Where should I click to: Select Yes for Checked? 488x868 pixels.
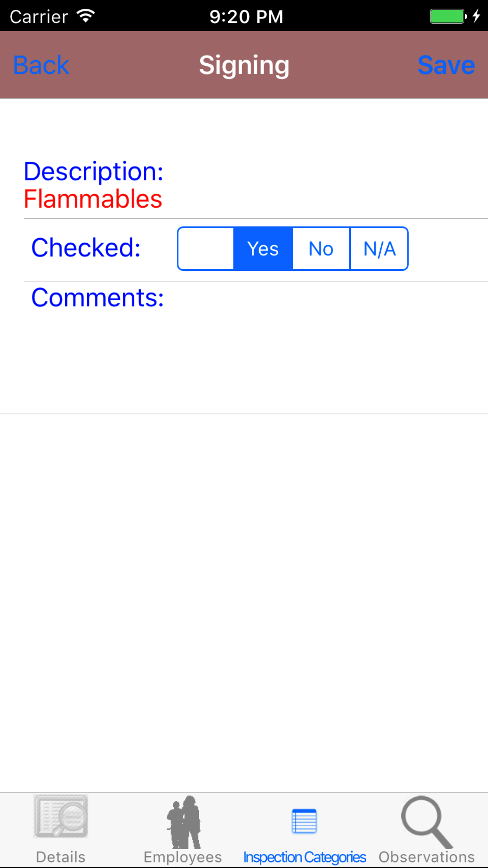(x=263, y=249)
